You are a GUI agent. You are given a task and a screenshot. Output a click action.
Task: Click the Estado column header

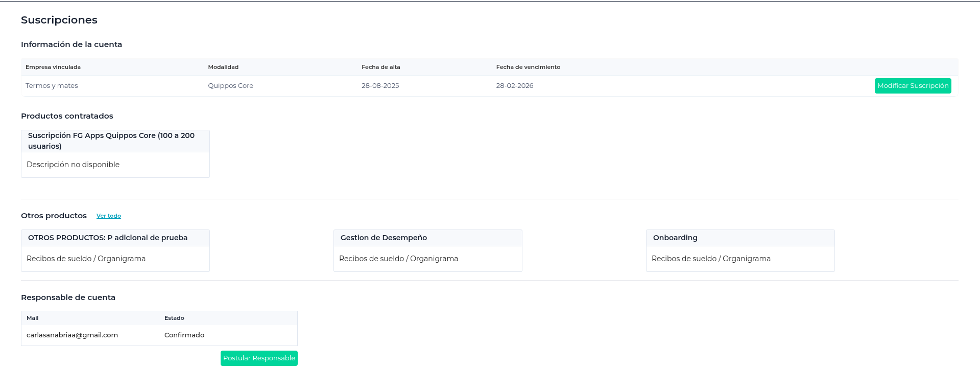point(174,318)
